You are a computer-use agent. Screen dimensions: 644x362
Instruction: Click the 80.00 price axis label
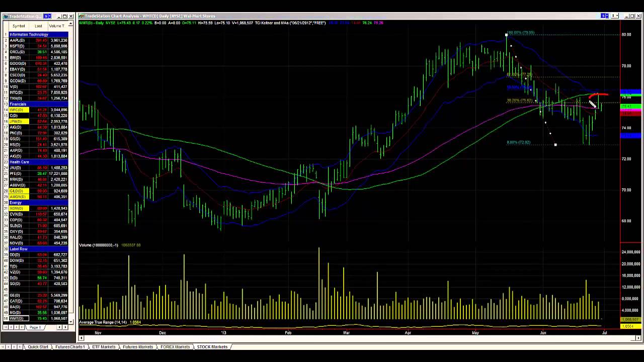pyautogui.click(x=626, y=35)
